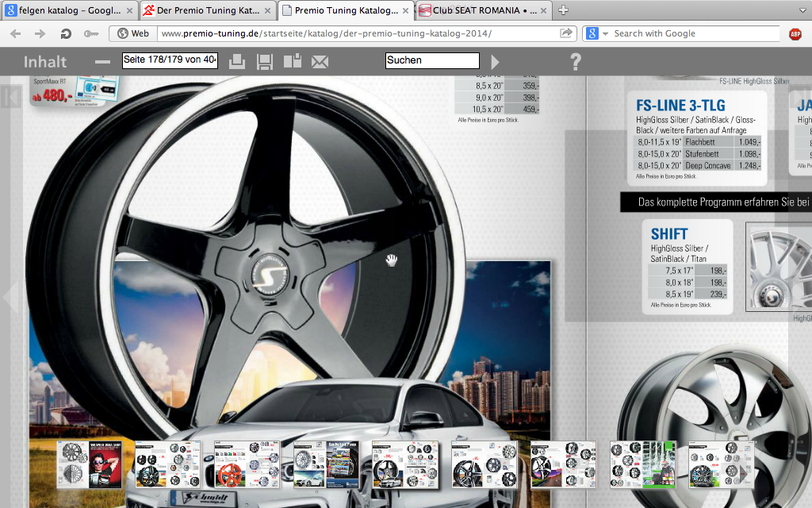Click the '8,5 x 19"' SHIFT row
Image resolution: width=812 pixels, height=508 pixels.
[688, 294]
